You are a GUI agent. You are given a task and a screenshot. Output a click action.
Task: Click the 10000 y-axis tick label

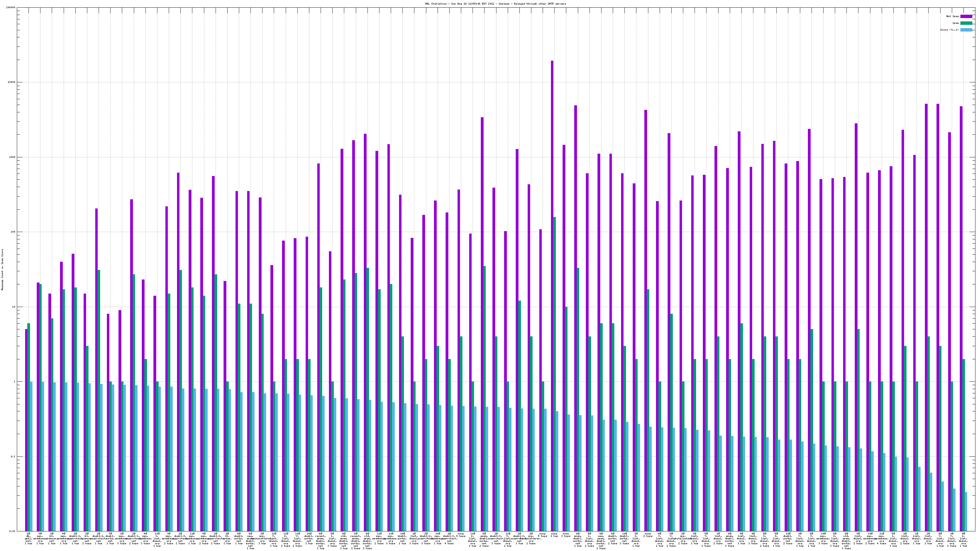(11, 83)
